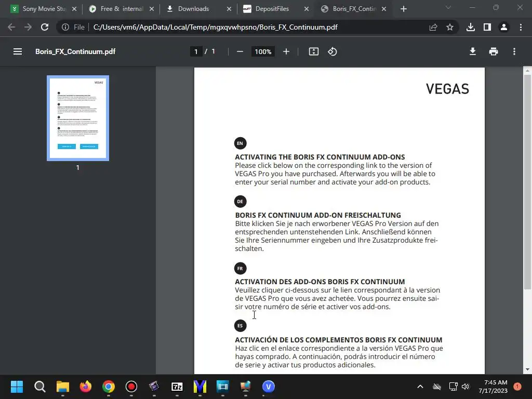This screenshot has width=532, height=399.
Task: Click heading ACTIVATING THE BORIS FX CONTINUUM ADD-ONS
Action: click(320, 157)
